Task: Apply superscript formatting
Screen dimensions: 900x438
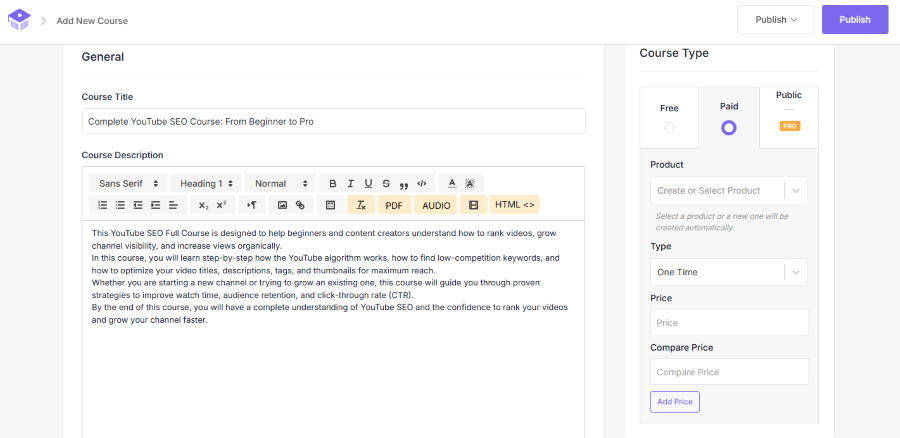Action: pos(221,204)
